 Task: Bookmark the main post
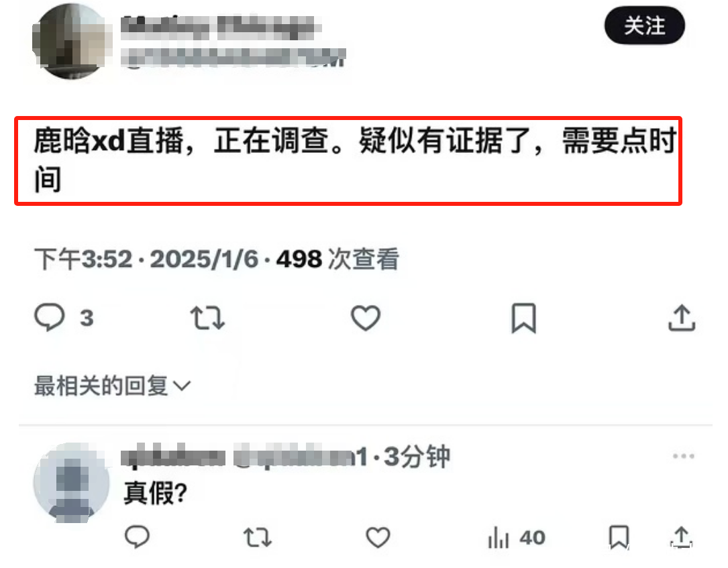click(524, 319)
